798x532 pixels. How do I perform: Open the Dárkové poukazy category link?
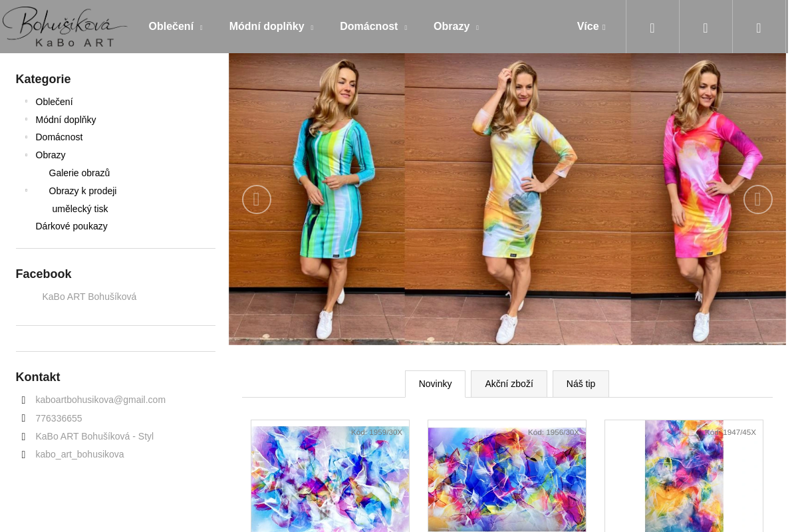tap(71, 226)
